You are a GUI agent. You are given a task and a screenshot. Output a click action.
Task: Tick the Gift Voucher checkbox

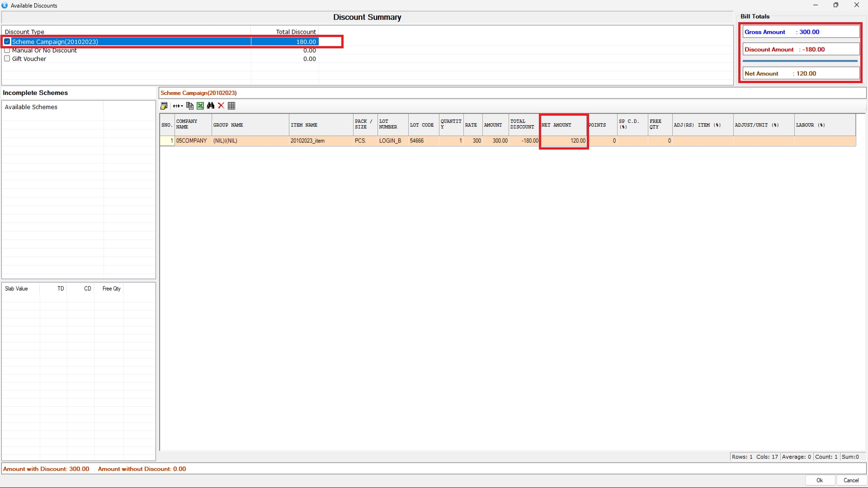click(x=7, y=59)
